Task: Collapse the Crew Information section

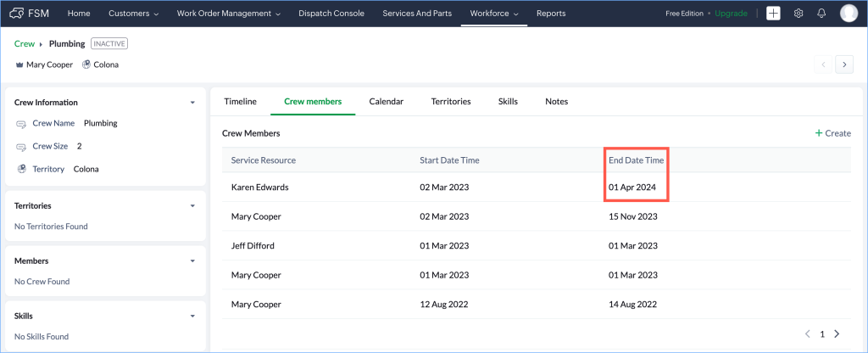Action: [x=192, y=103]
